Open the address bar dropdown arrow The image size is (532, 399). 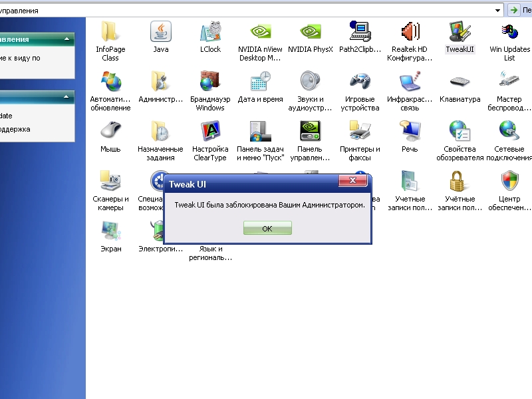coord(497,10)
